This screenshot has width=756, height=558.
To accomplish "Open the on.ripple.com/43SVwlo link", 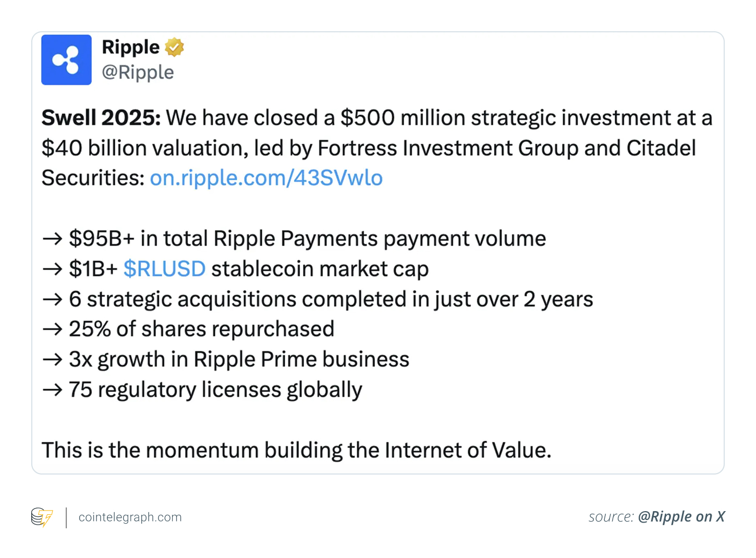I will coord(266,178).
